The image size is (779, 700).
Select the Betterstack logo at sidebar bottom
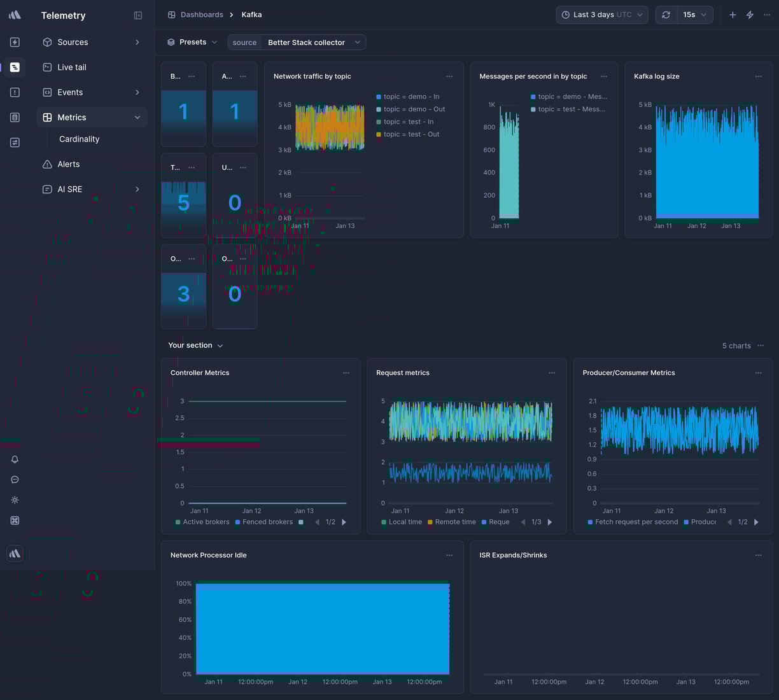pyautogui.click(x=15, y=553)
